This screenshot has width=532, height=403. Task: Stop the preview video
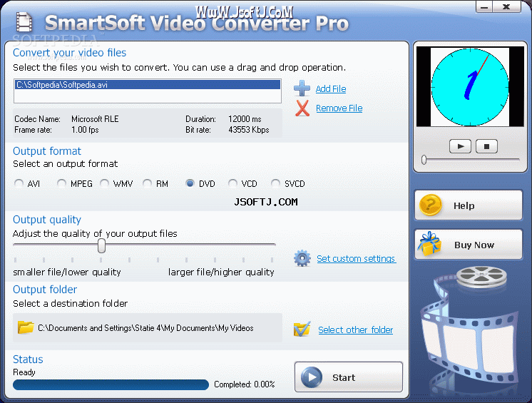(486, 146)
